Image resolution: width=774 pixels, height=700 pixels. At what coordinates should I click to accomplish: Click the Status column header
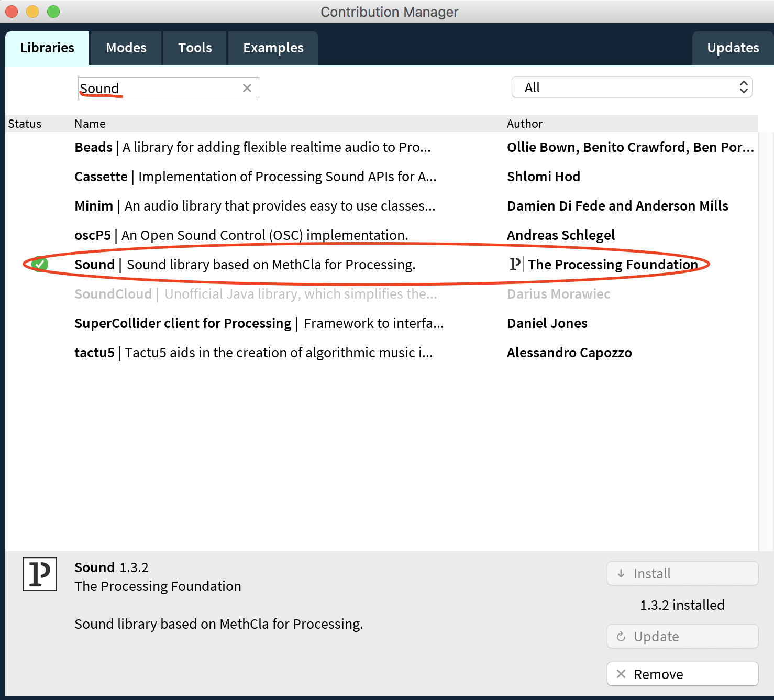coord(25,124)
